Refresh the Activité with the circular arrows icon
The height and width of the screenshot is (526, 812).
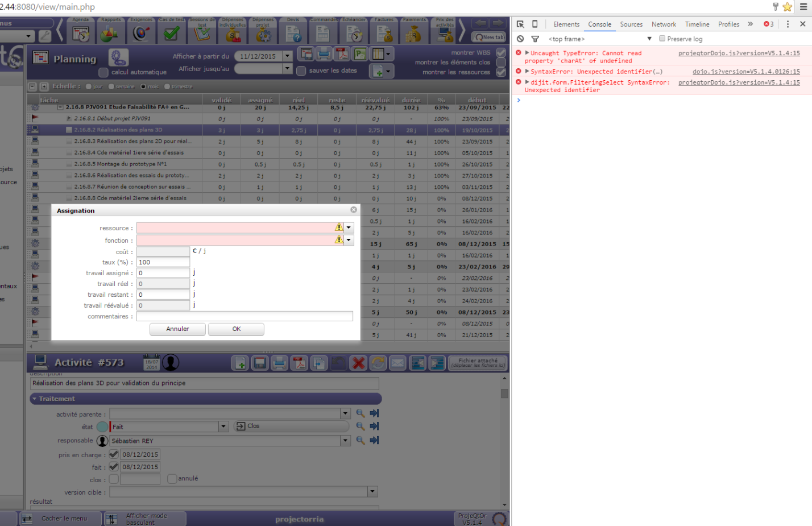(378, 363)
